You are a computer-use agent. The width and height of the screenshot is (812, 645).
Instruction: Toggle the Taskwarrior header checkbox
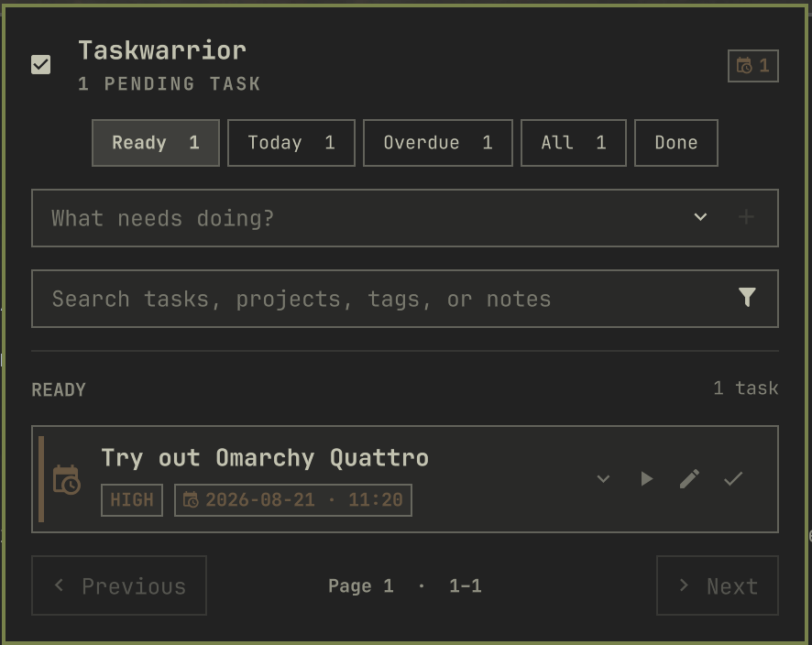(x=41, y=65)
